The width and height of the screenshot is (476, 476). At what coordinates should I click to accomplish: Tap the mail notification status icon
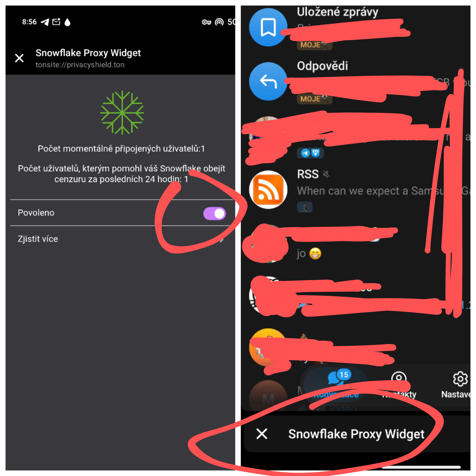[x=56, y=22]
